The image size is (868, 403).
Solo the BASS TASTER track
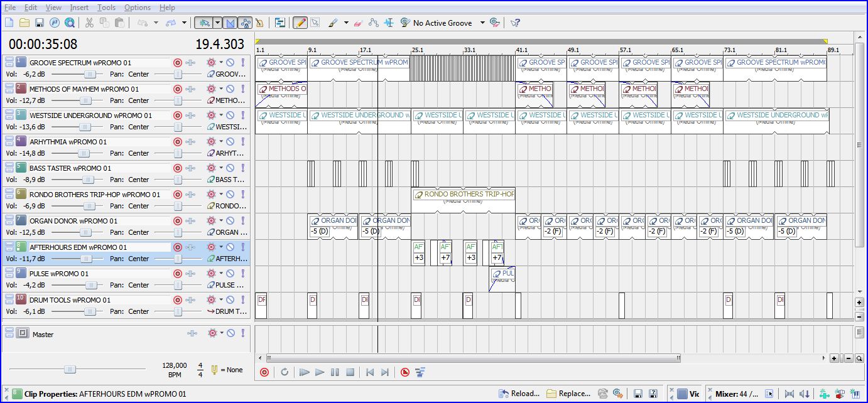coord(243,168)
